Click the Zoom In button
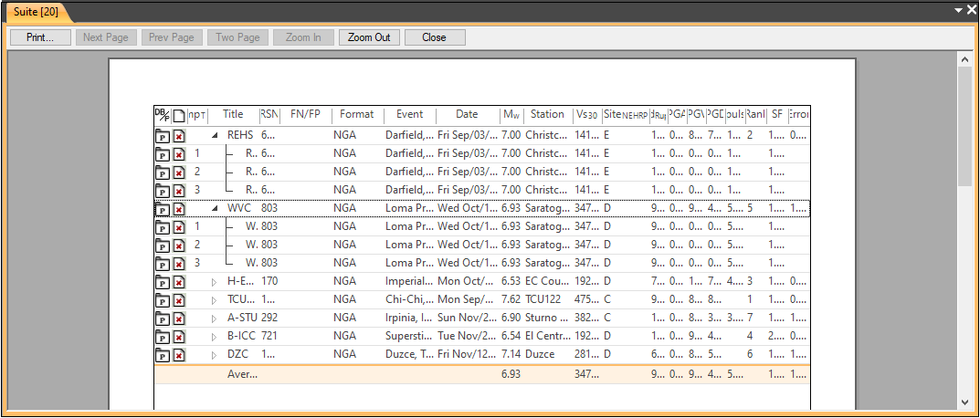The width and height of the screenshot is (980, 418). click(x=303, y=37)
